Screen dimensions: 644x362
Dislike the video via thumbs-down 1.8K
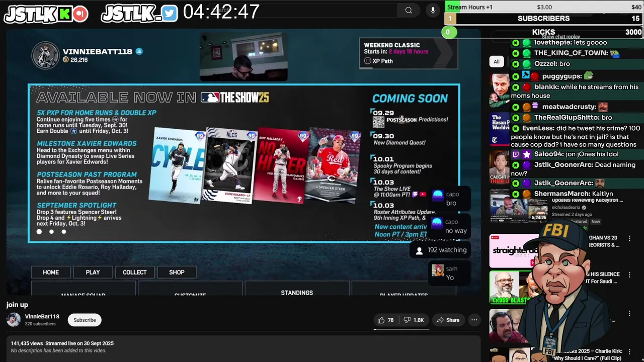[415, 320]
